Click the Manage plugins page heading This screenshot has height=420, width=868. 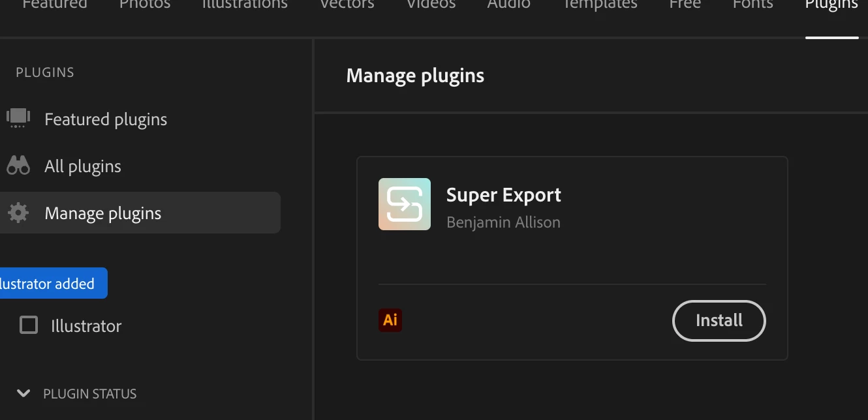click(415, 76)
